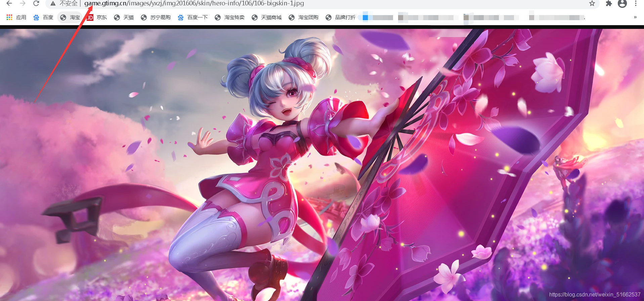The width and height of the screenshot is (644, 301).
Task: Go forward to the next page
Action: [x=23, y=3]
